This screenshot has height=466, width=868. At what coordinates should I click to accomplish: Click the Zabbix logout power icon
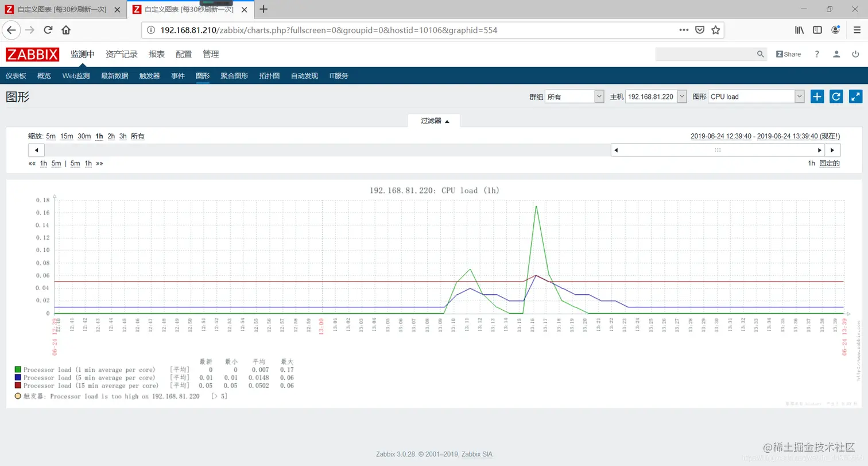855,54
